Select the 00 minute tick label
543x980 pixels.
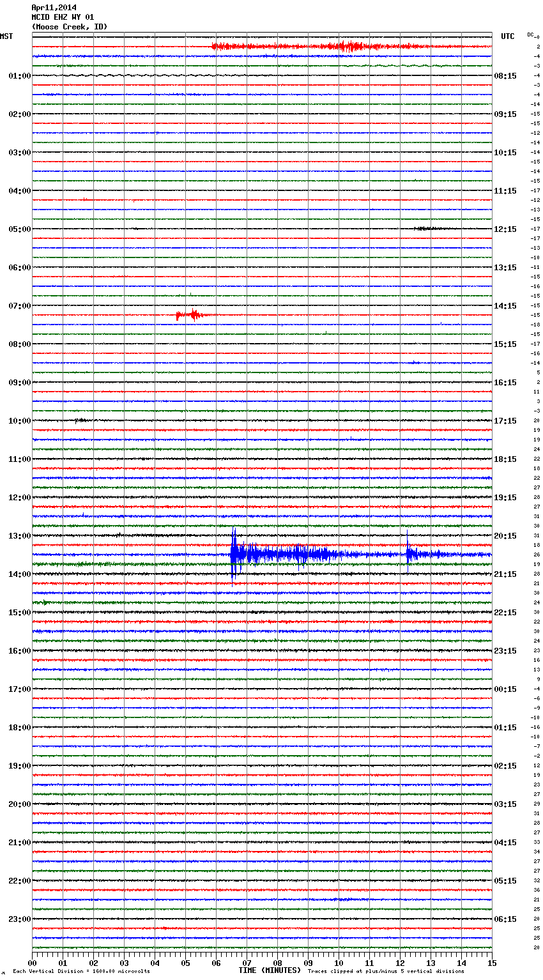click(x=32, y=963)
